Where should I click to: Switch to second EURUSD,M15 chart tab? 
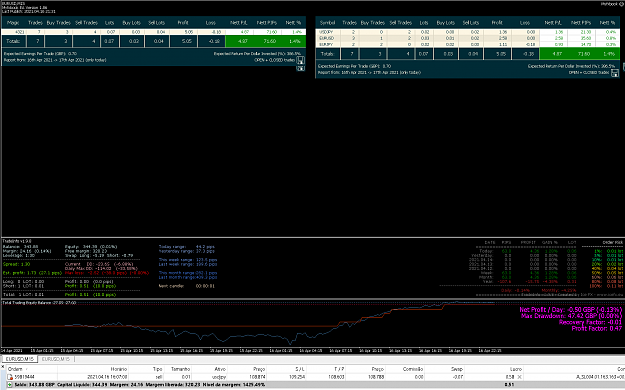(x=56, y=359)
